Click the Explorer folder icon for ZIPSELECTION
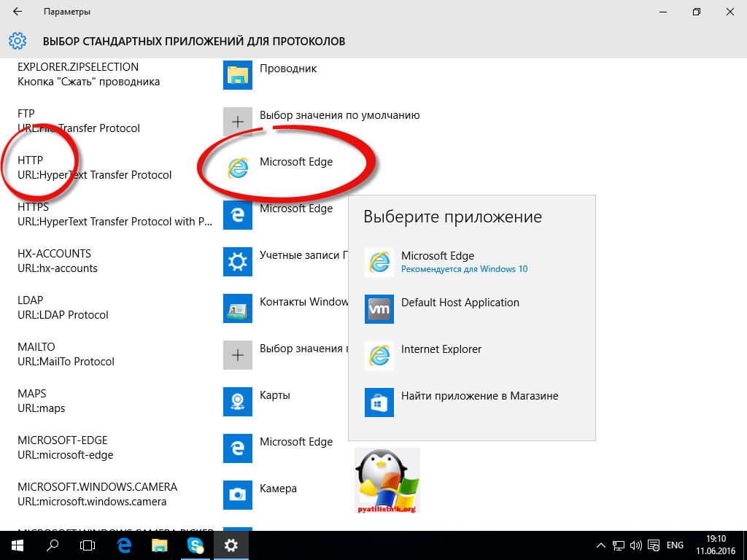The image size is (747, 560). [x=237, y=75]
